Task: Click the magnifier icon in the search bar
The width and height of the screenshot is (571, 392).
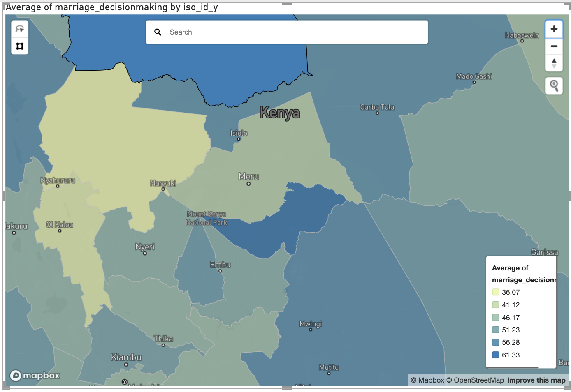Action: (x=158, y=32)
